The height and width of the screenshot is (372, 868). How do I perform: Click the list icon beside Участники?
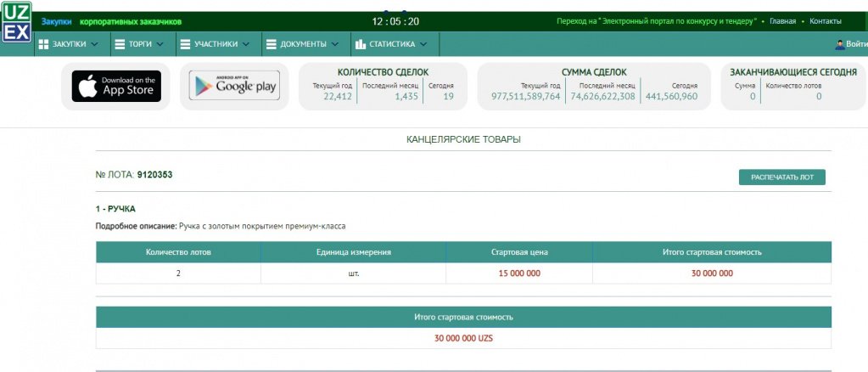click(x=185, y=44)
